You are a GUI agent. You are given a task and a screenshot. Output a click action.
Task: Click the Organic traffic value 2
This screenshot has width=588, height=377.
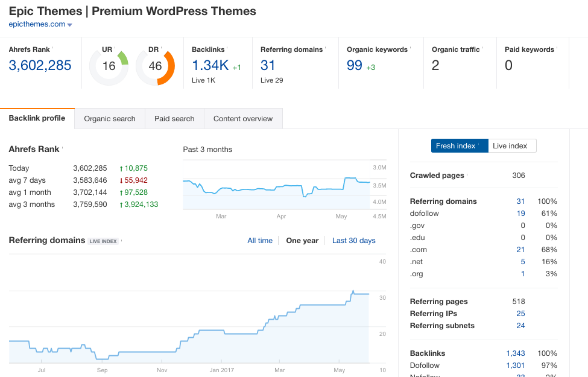tap(435, 65)
